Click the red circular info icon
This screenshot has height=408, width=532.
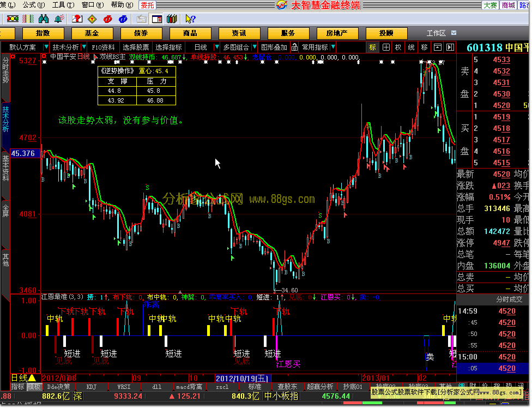[107, 19]
